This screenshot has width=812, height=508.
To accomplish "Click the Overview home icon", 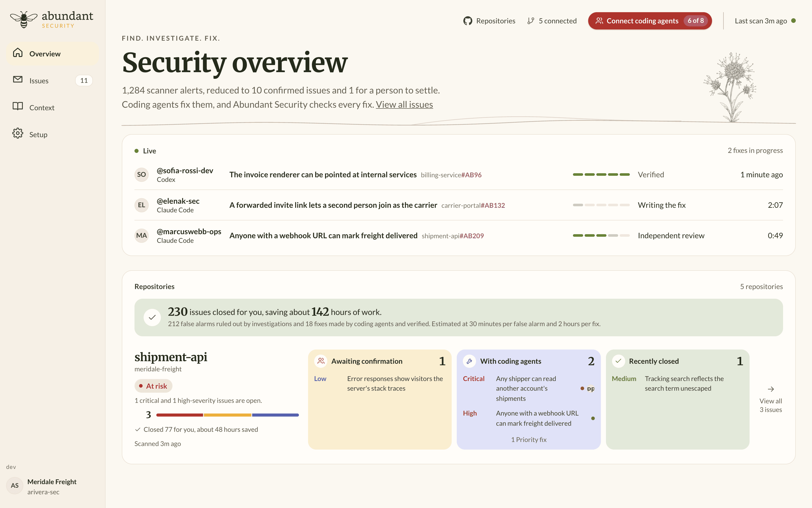I will pyautogui.click(x=18, y=53).
